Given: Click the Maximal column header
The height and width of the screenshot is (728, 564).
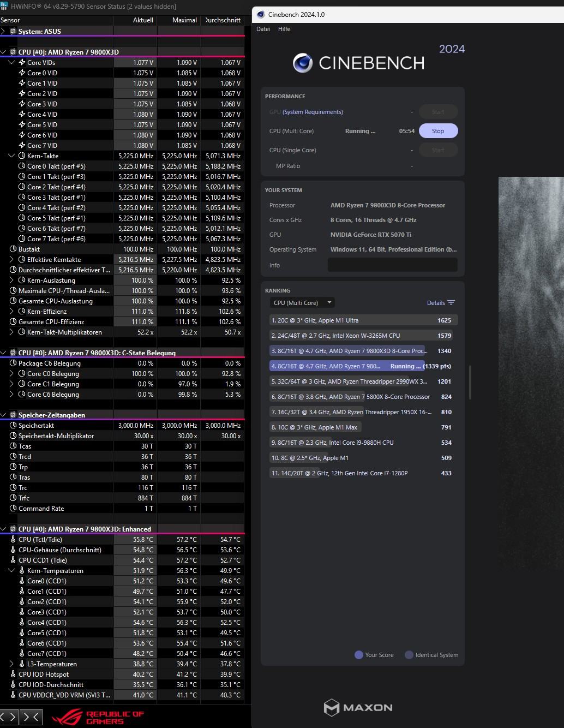Looking at the screenshot, I should click(179, 20).
